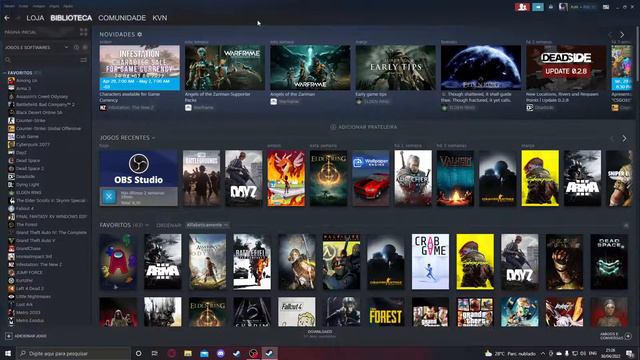The image size is (640, 360).
Task: Open the KVN profile tab
Action: 160,18
